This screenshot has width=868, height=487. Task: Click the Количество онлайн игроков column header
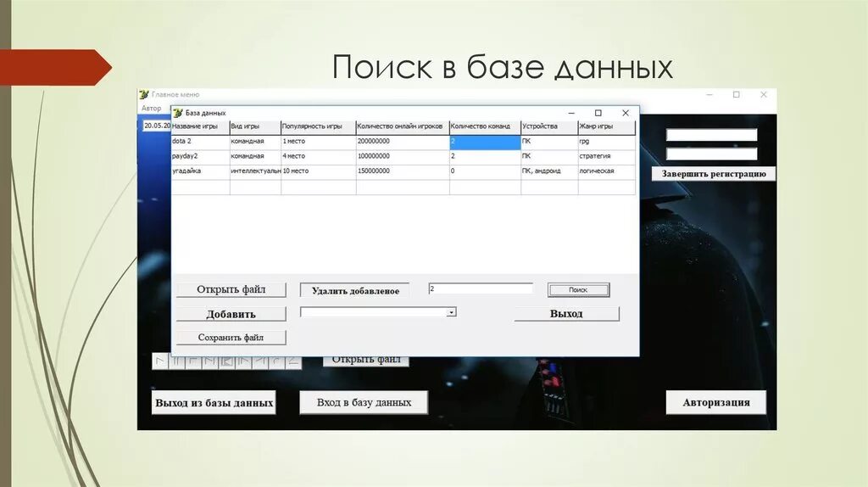pyautogui.click(x=403, y=127)
